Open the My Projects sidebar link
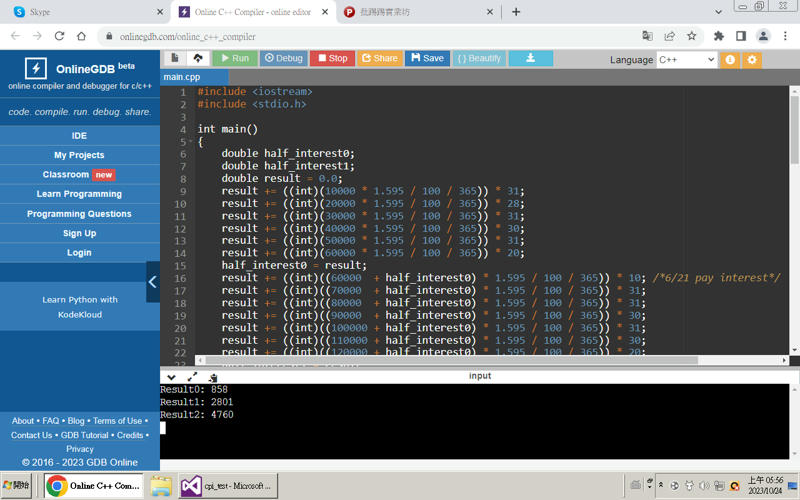This screenshot has height=500, width=800. [79, 155]
